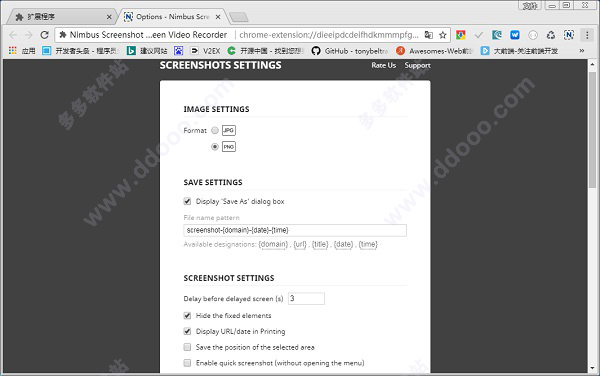The image size is (600, 376).
Task: Click the PNG format icon
Action: coord(229,146)
